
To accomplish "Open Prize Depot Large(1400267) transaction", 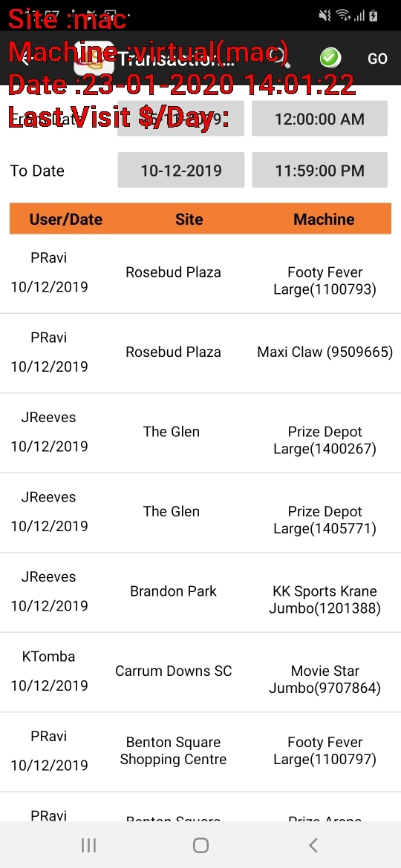I will [200, 433].
